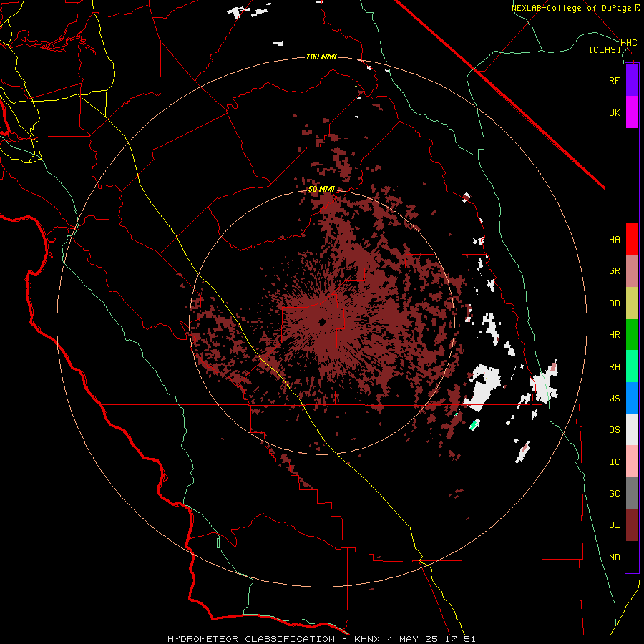Click the BD legend label

pyautogui.click(x=614, y=303)
